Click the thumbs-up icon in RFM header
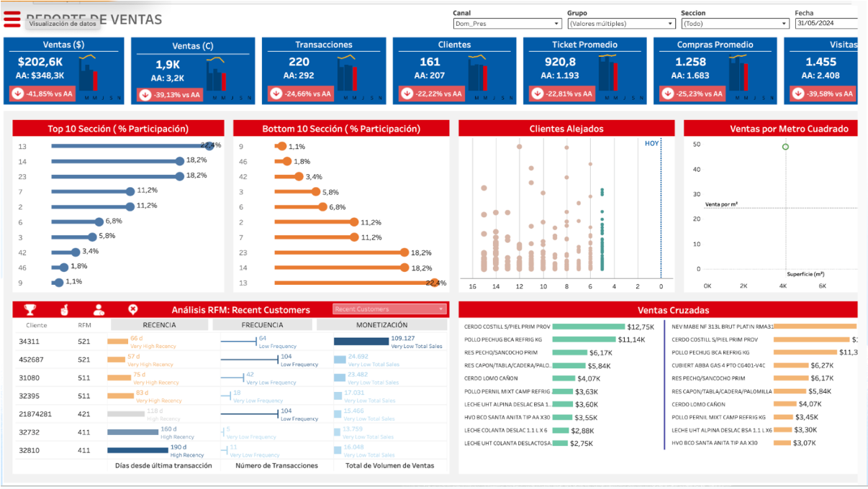868x489 pixels. tap(65, 309)
